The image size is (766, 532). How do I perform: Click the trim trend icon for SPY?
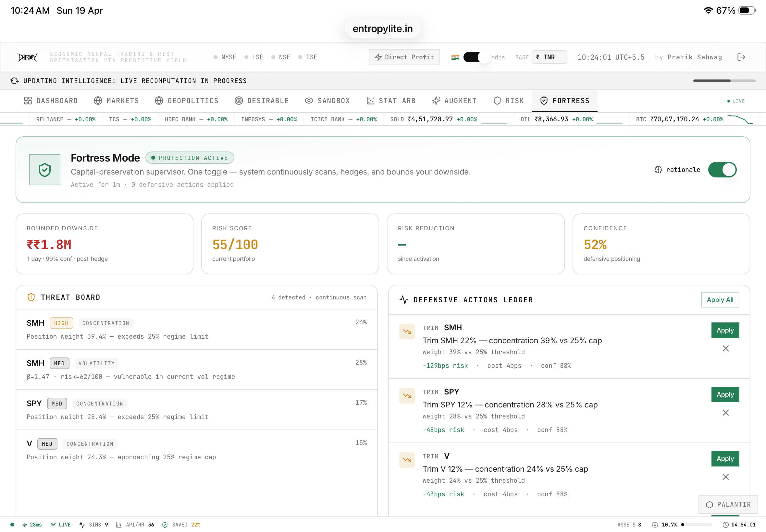click(x=406, y=396)
